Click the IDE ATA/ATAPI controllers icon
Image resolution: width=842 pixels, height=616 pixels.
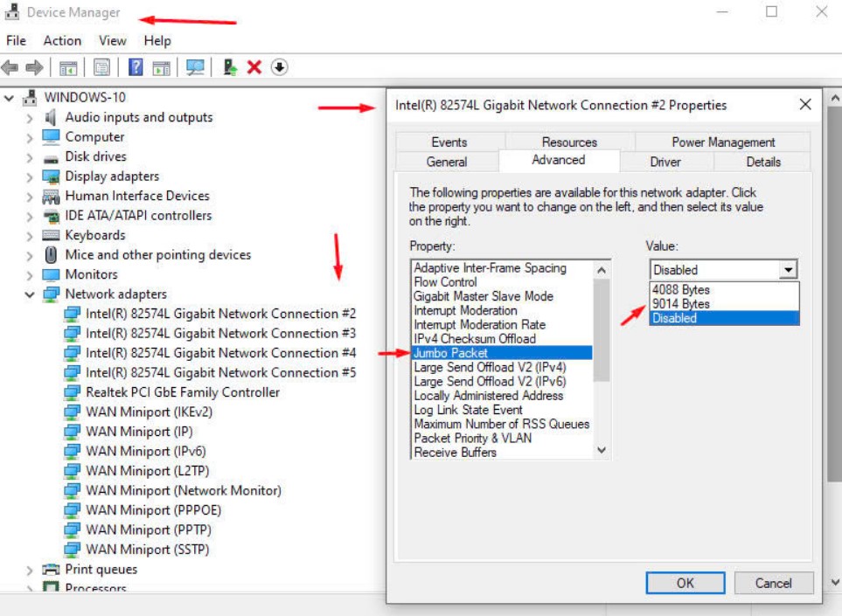tap(52, 216)
